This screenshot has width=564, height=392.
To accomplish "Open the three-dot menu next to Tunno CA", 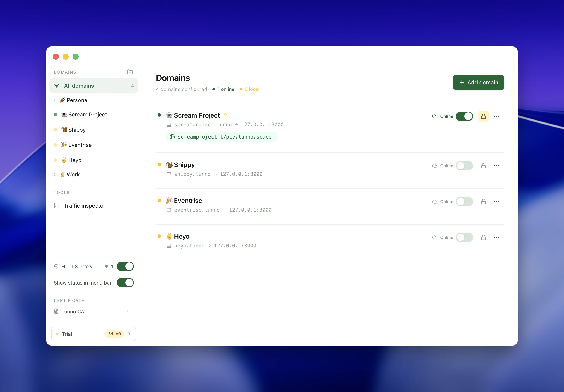I will [x=129, y=311].
